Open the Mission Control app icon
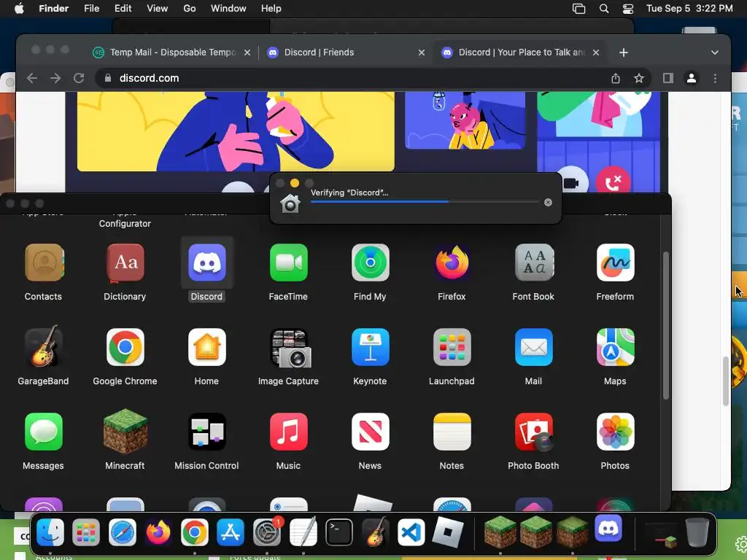The height and width of the screenshot is (560, 747). (x=206, y=432)
